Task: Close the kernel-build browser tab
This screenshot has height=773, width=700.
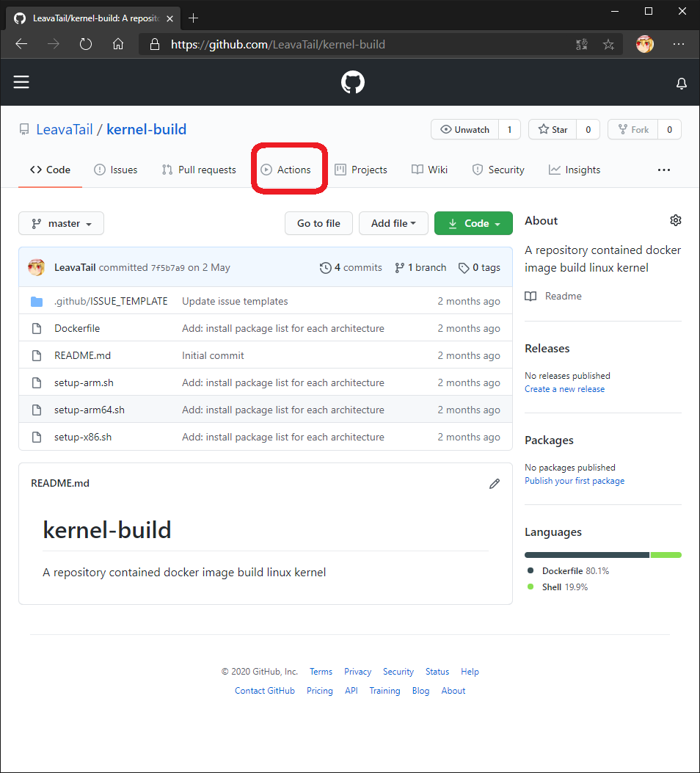Action: (x=169, y=18)
